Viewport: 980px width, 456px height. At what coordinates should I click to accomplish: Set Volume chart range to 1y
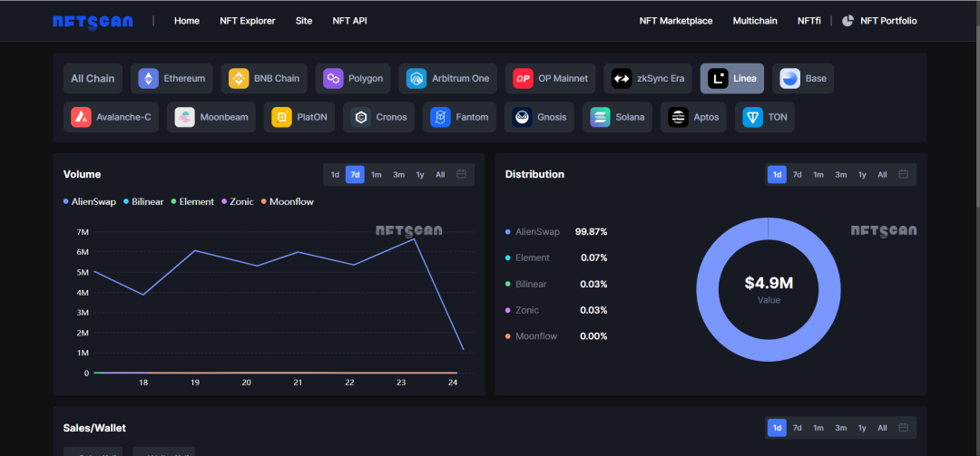420,174
